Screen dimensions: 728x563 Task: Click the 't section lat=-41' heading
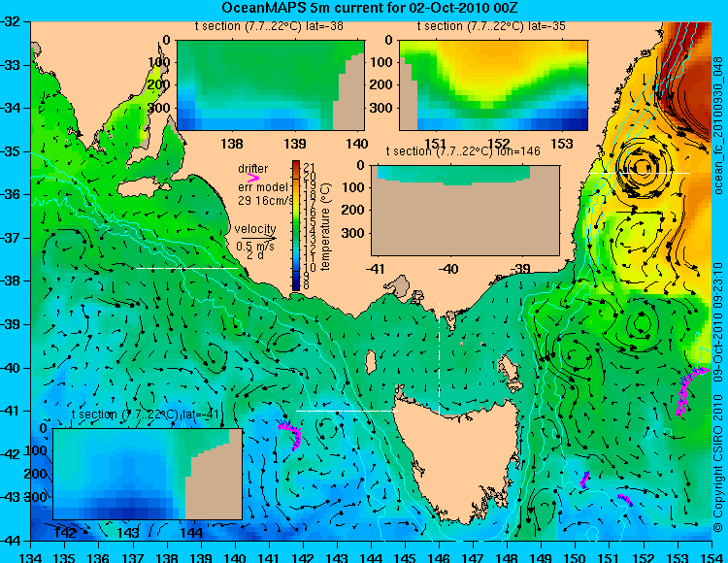pos(146,414)
